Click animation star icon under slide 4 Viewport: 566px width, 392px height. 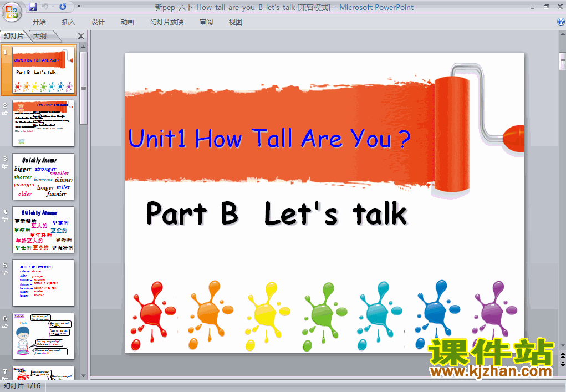[x=5, y=220]
